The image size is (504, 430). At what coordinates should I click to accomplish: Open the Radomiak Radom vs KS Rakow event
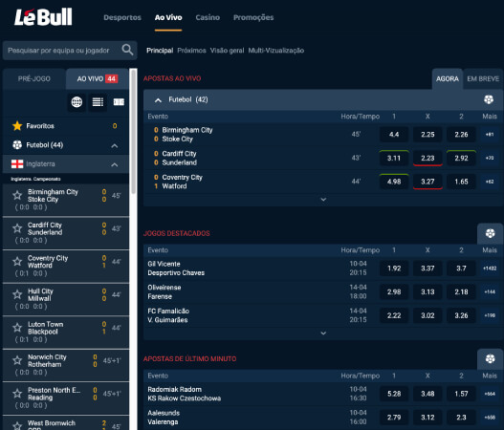(185, 394)
